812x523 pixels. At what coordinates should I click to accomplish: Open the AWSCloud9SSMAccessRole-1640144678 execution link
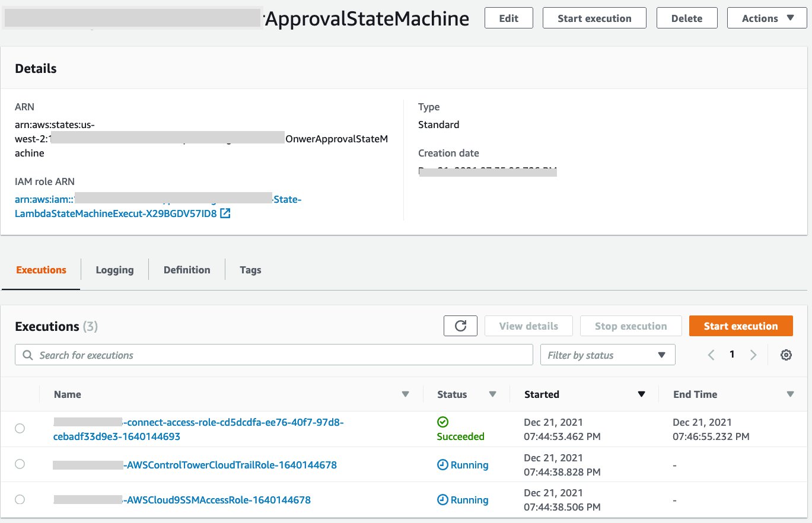coord(181,500)
